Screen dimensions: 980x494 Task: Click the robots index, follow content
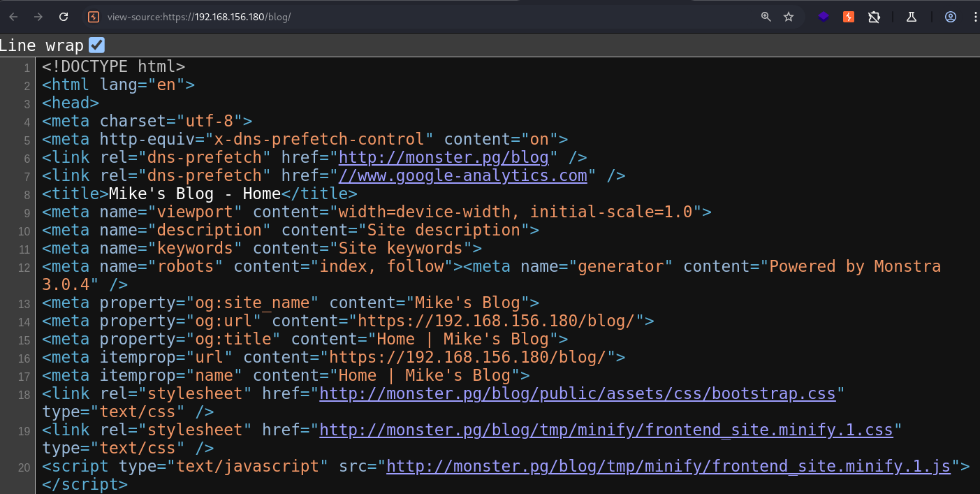click(x=382, y=266)
